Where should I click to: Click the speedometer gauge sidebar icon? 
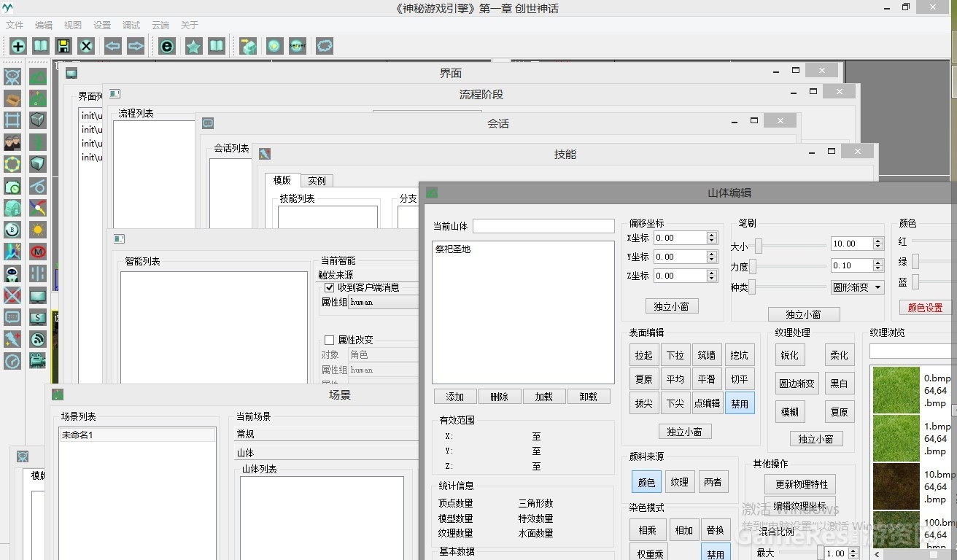tap(12, 361)
